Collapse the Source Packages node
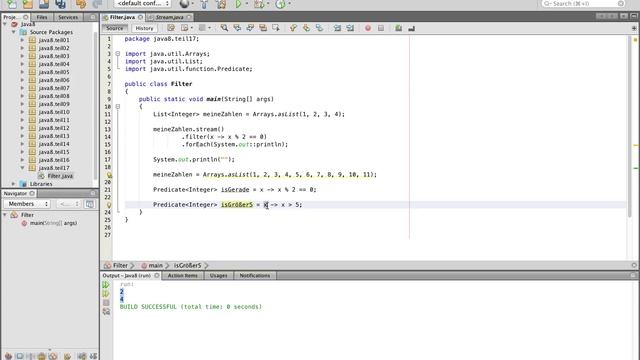Image resolution: width=640 pixels, height=360 pixels. [x=14, y=32]
